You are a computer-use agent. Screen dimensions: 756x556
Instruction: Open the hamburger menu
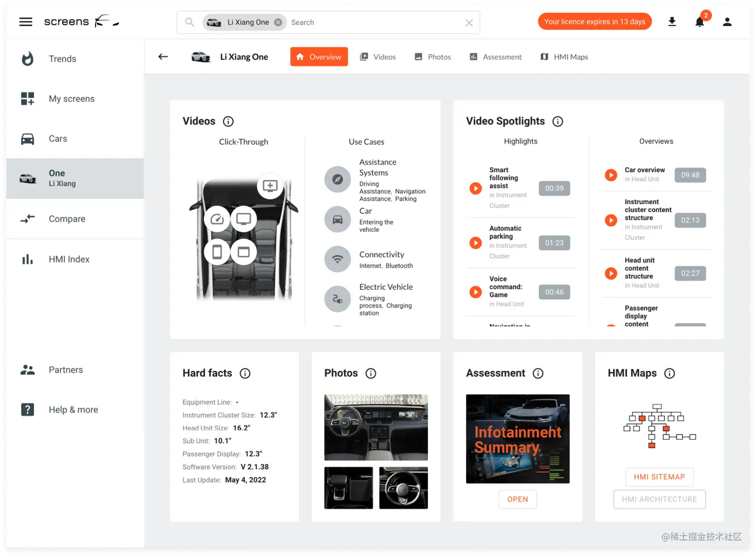(x=25, y=22)
